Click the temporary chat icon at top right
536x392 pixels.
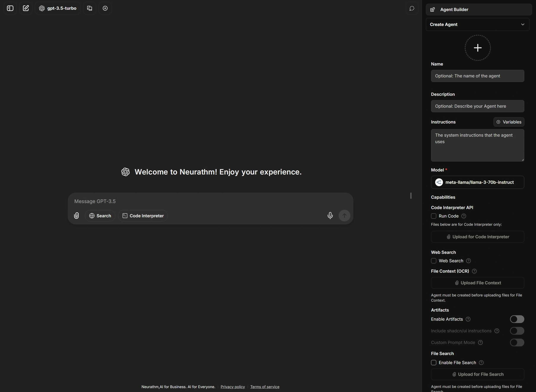(x=412, y=8)
